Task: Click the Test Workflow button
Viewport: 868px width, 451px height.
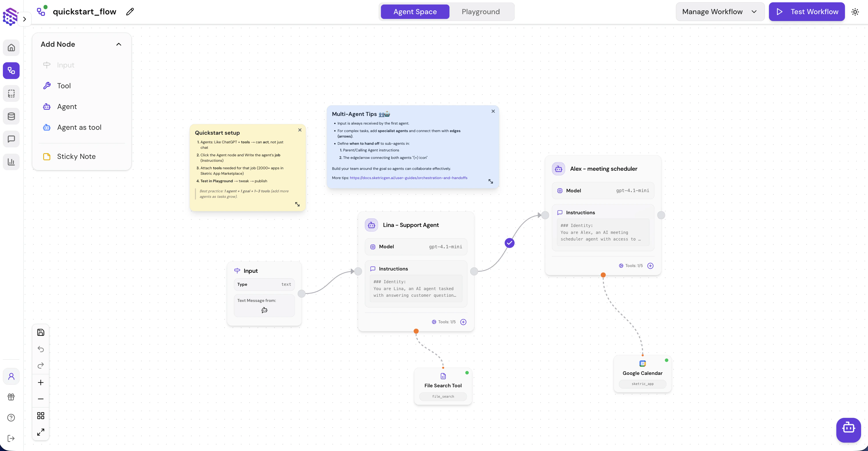Action: pyautogui.click(x=807, y=12)
